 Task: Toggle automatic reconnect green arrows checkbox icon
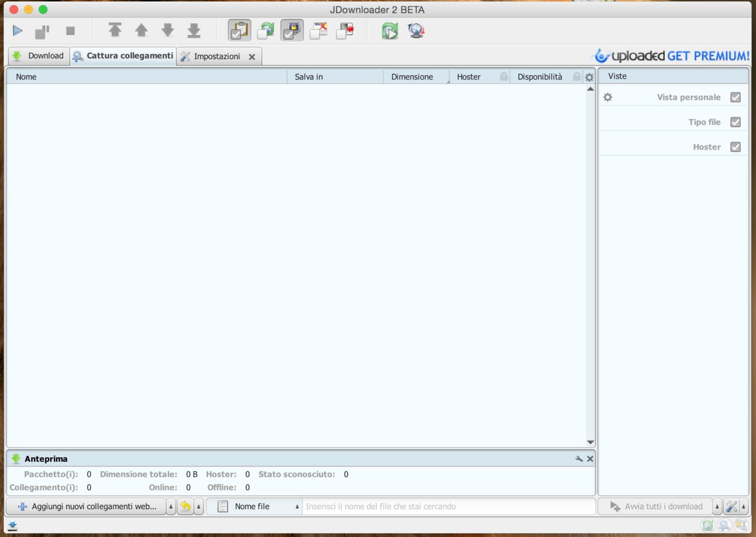coord(266,30)
